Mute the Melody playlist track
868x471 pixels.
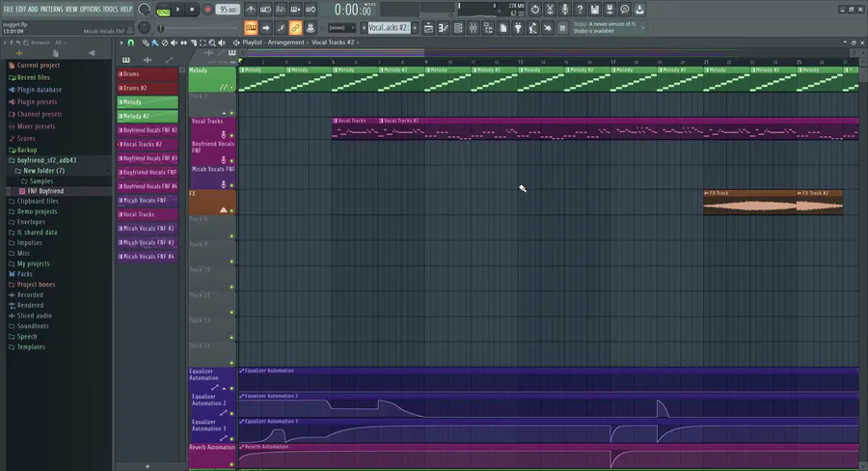pos(231,88)
